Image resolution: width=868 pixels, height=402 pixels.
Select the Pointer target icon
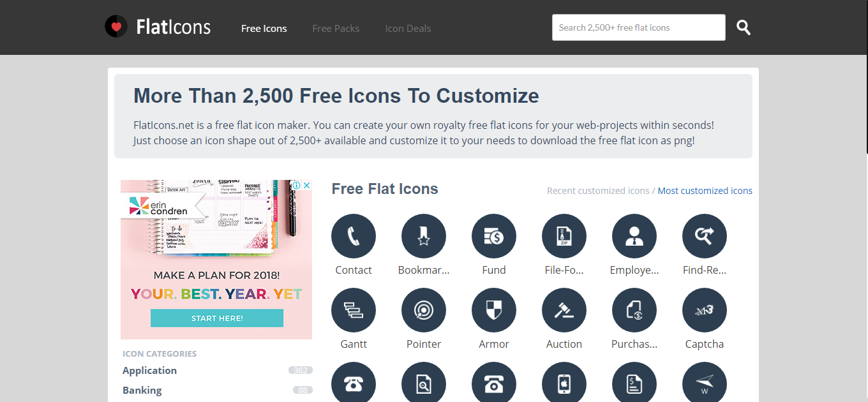[424, 311]
